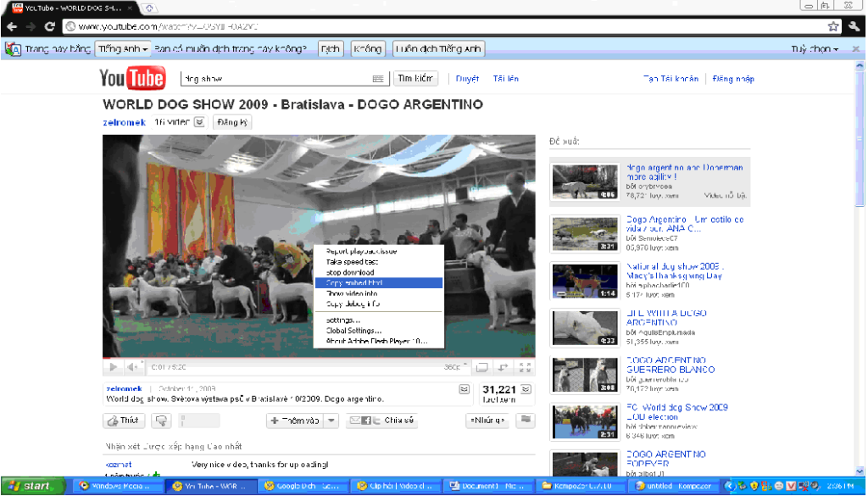The image size is (868, 496).
Task: Open the LIFE WITH A DOGO ARGENTINO thumbnail
Action: 585,328
